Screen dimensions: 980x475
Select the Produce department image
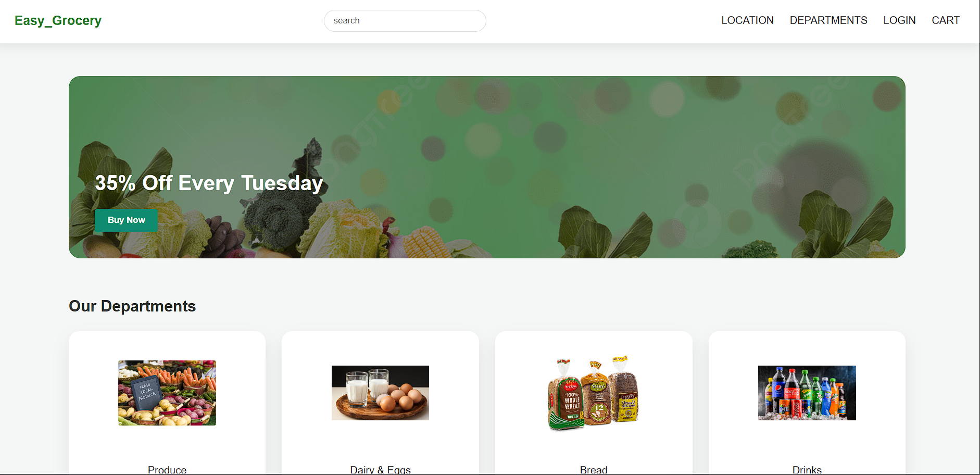pyautogui.click(x=167, y=393)
